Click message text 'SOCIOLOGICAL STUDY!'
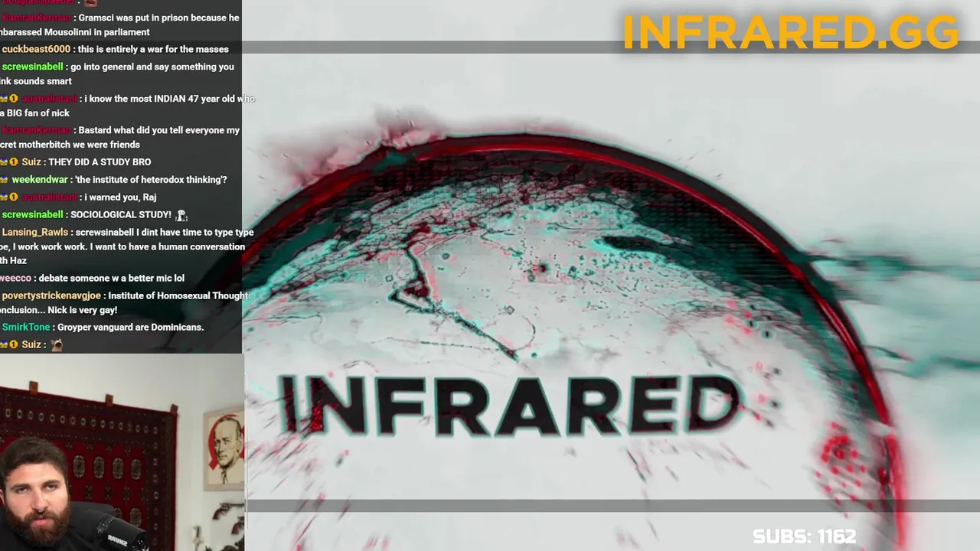 [x=121, y=214]
